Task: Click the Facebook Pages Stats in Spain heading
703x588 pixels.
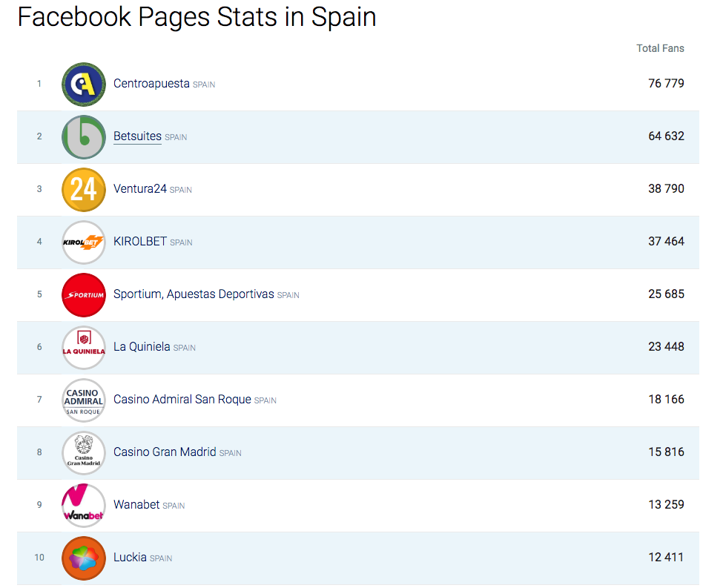Action: pos(197,17)
